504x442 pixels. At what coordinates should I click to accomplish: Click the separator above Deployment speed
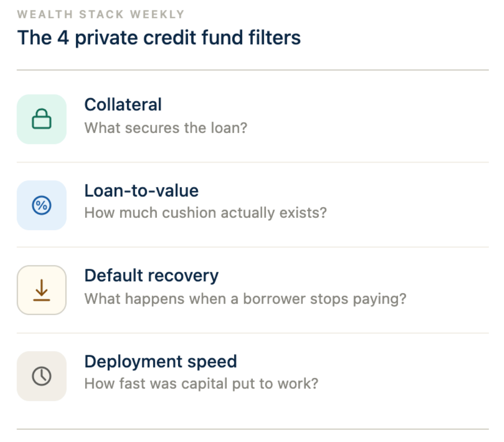coord(252,333)
